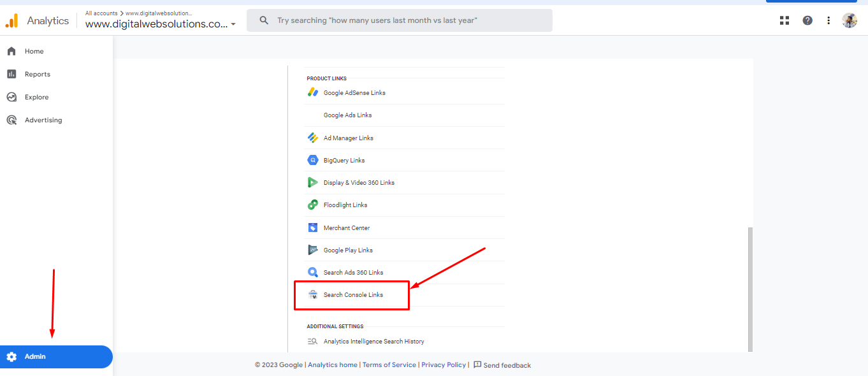The width and height of the screenshot is (868, 376).
Task: Click the Search Ads 360 Links icon
Action: click(312, 272)
